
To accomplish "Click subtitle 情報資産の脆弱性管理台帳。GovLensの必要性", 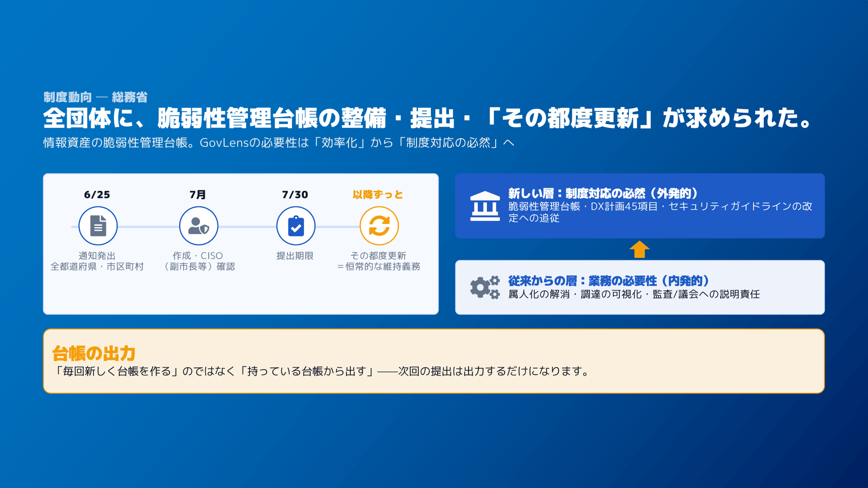I will tap(279, 143).
